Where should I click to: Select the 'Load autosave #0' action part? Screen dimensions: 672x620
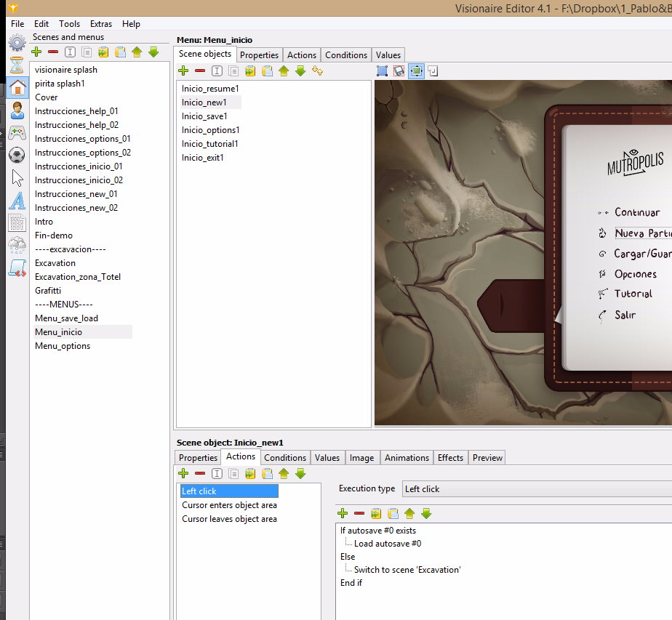click(388, 544)
